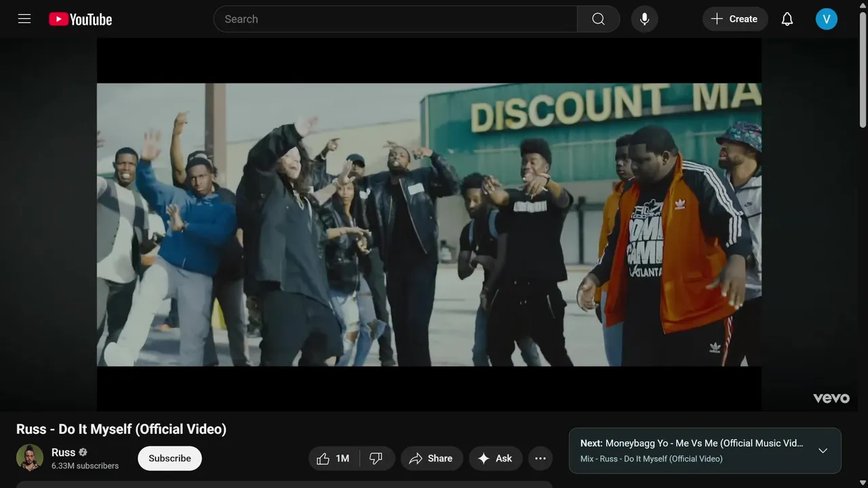The width and height of the screenshot is (868, 488).
Task: Click the magnifier search button
Action: tap(598, 19)
